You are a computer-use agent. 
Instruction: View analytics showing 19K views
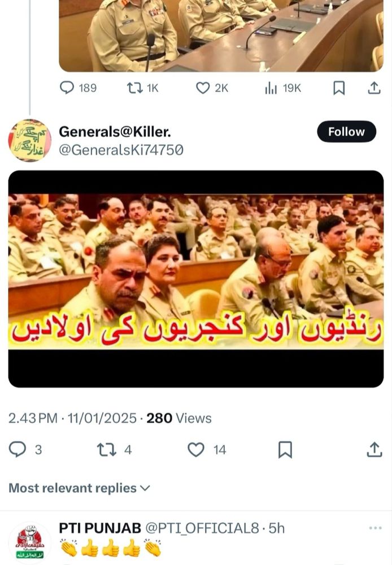pos(283,88)
